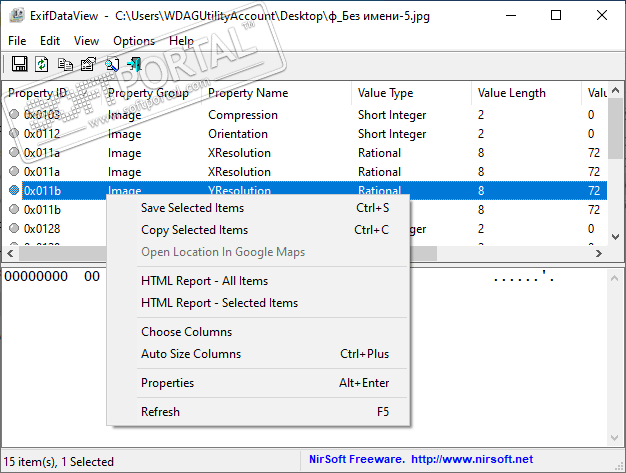Open Properties from the context menu
Image resolution: width=626 pixels, height=473 pixels.
coord(258,383)
